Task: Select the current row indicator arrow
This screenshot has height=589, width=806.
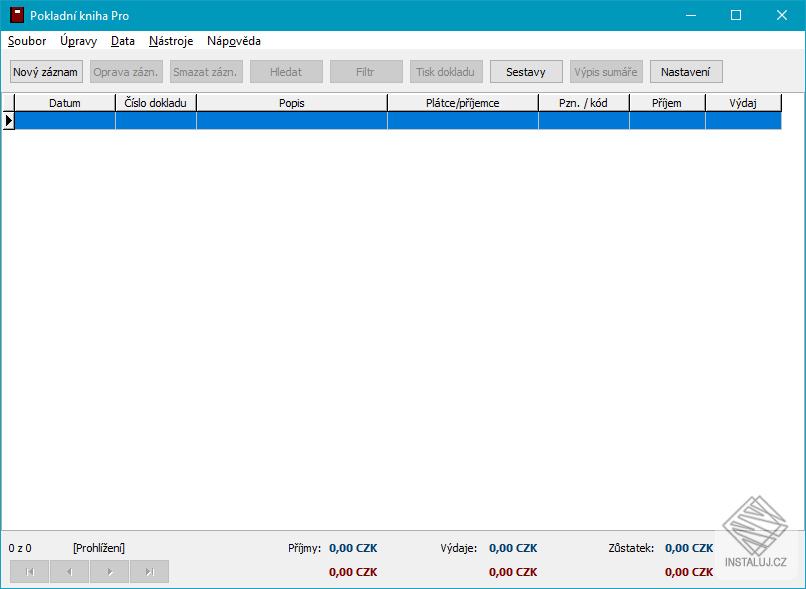Action: tap(9, 121)
